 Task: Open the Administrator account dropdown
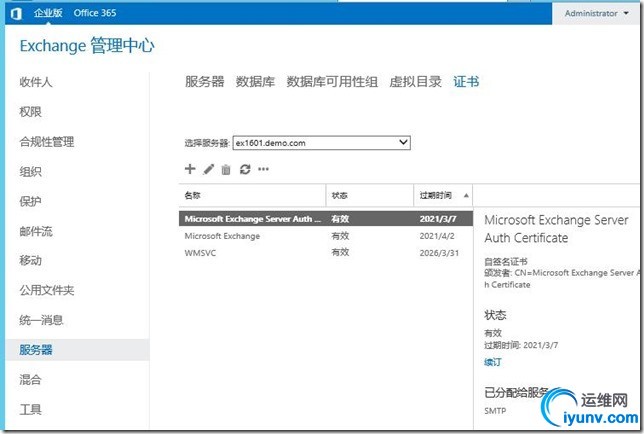click(x=596, y=13)
